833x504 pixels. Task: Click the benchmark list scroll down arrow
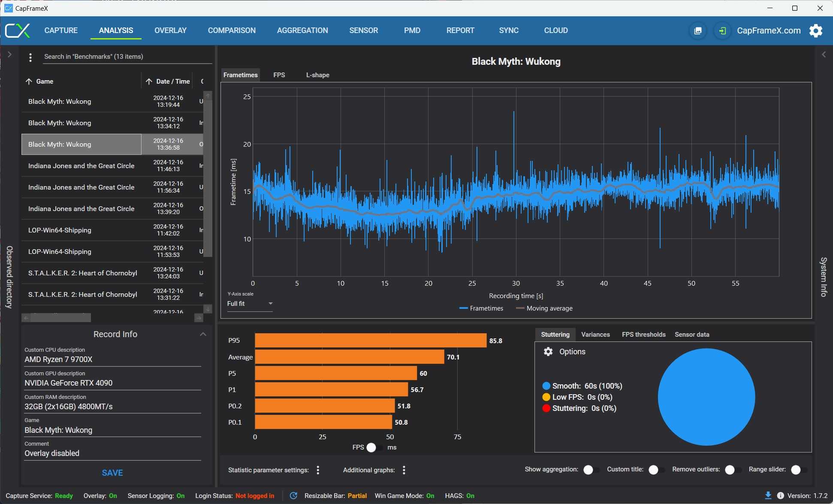pyautogui.click(x=208, y=309)
